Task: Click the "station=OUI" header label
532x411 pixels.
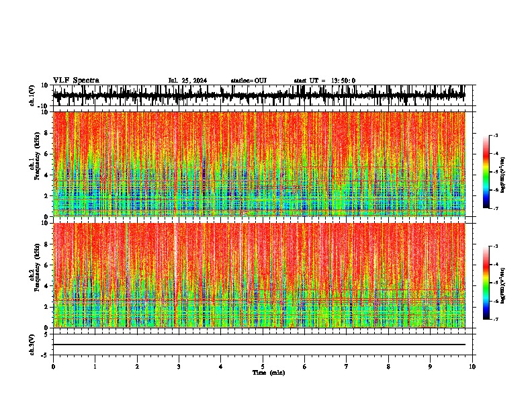Action: [249, 81]
